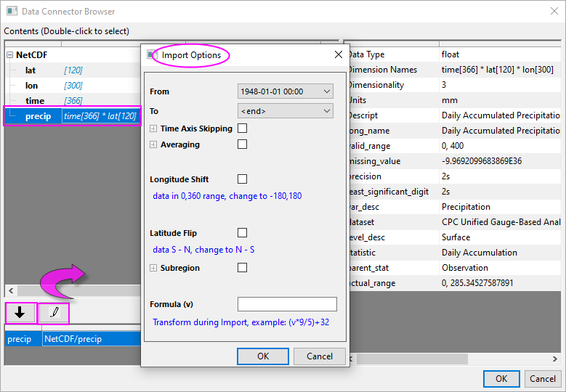Confirm Import Options with OK
566x392 pixels.
[x=263, y=356]
